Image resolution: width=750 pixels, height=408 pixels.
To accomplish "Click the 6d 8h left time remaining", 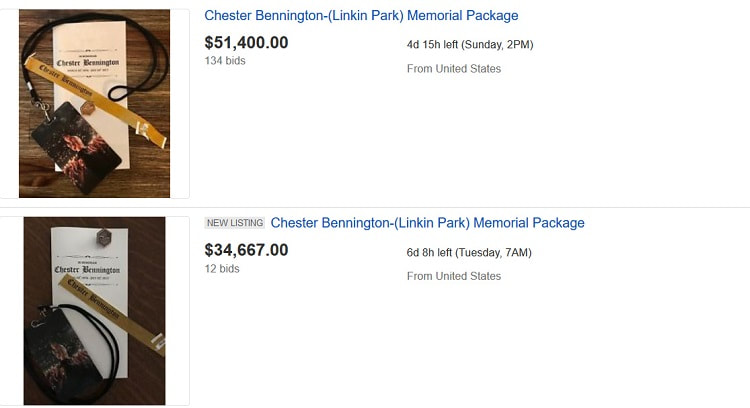I will click(x=469, y=253).
